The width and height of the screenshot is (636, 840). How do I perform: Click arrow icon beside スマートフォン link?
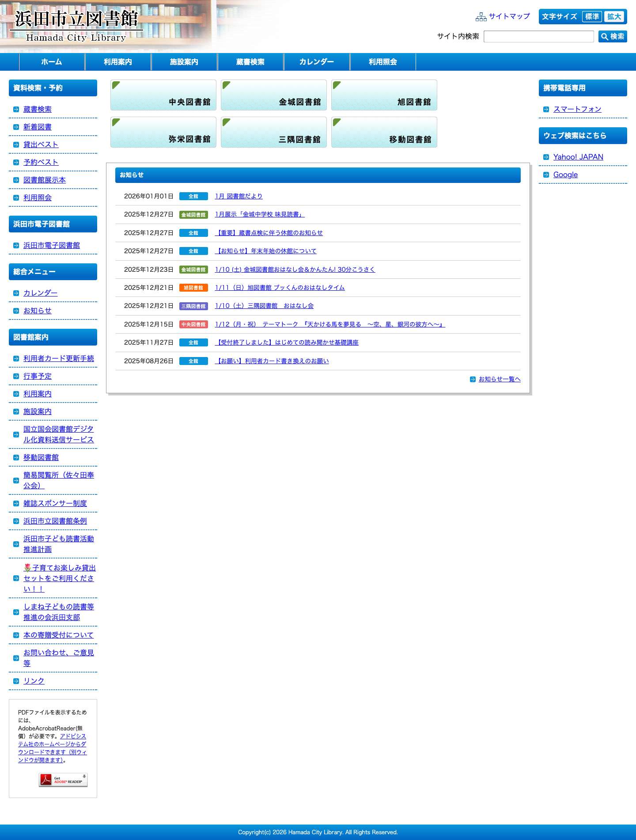tap(546, 109)
